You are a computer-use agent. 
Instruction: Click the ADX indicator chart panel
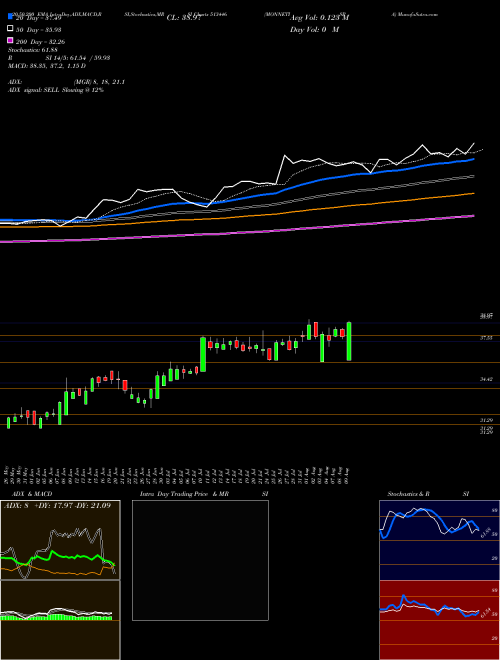coord(60,540)
